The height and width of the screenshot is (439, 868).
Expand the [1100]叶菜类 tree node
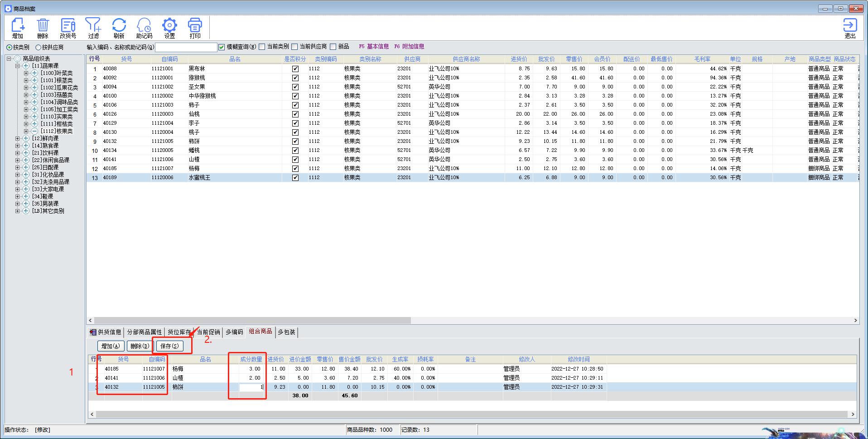(x=26, y=73)
